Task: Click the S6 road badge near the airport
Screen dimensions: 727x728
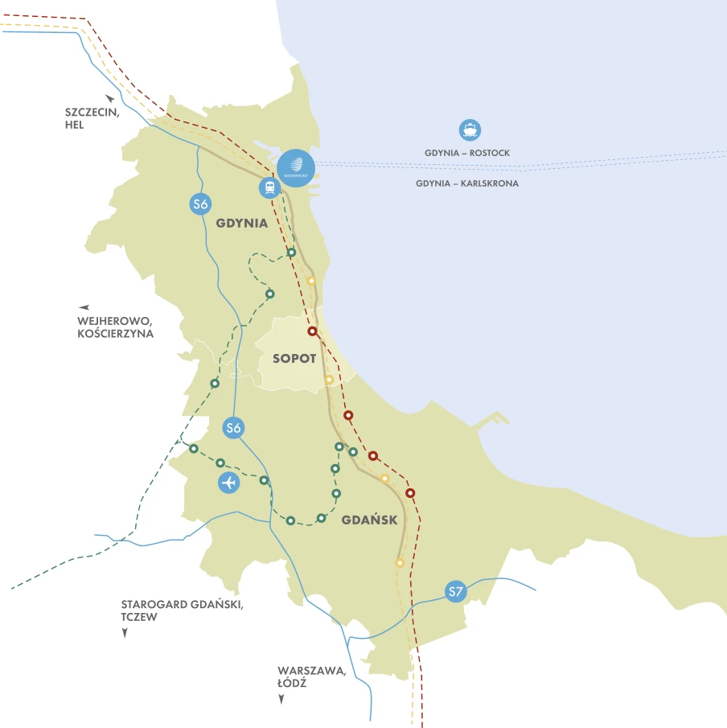Action: pos(233,428)
